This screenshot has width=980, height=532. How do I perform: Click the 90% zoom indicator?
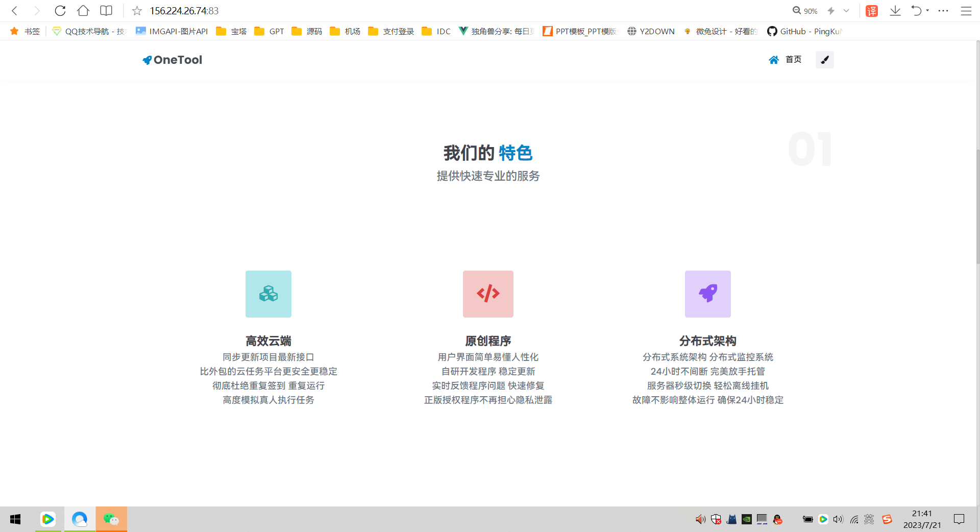point(805,11)
